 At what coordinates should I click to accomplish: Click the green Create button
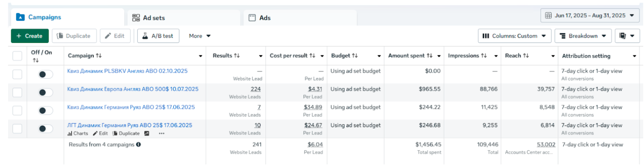pyautogui.click(x=30, y=36)
